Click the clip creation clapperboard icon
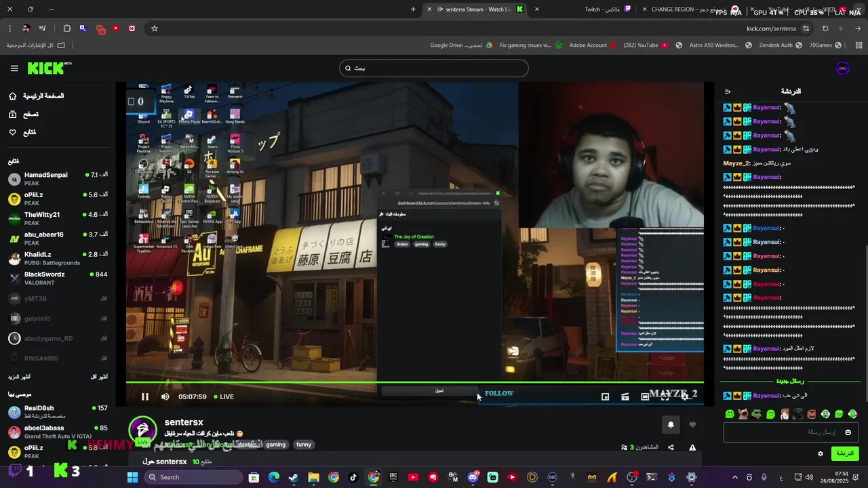This screenshot has height=488, width=868. [625, 396]
